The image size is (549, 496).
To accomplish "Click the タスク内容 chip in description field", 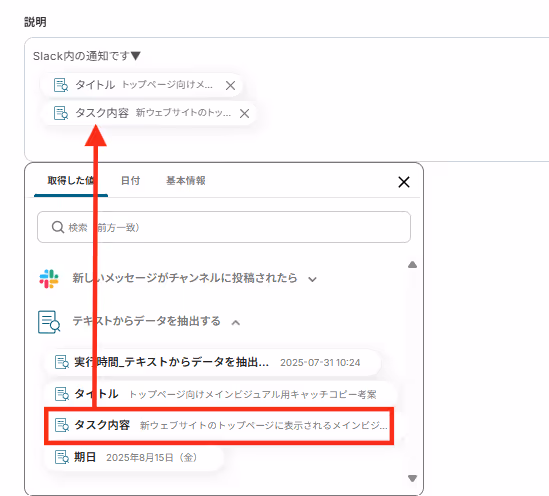I will (148, 113).
